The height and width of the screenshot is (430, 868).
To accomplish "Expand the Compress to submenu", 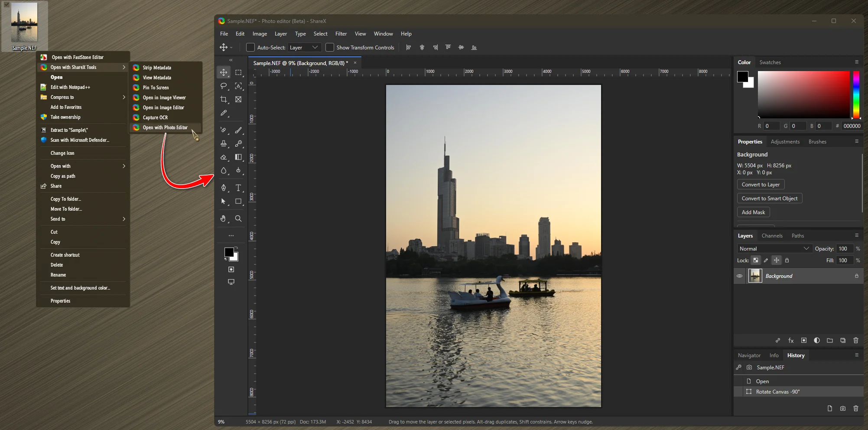I will (x=83, y=97).
